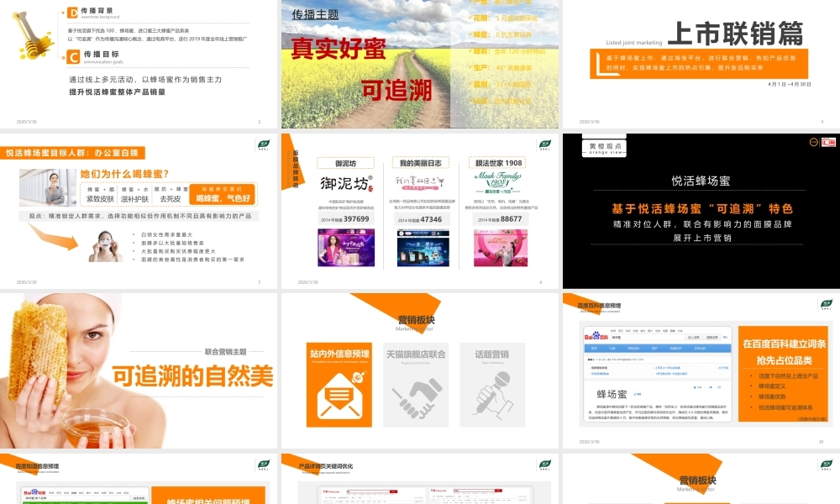Select the orange C badge beside 传播目标
Screen dimensions: 840x504
pos(74,57)
